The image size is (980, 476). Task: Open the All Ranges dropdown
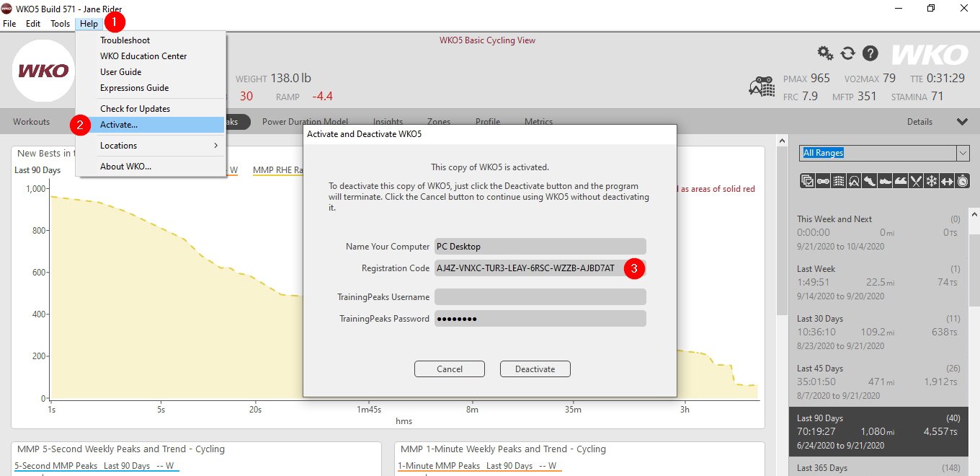(884, 153)
